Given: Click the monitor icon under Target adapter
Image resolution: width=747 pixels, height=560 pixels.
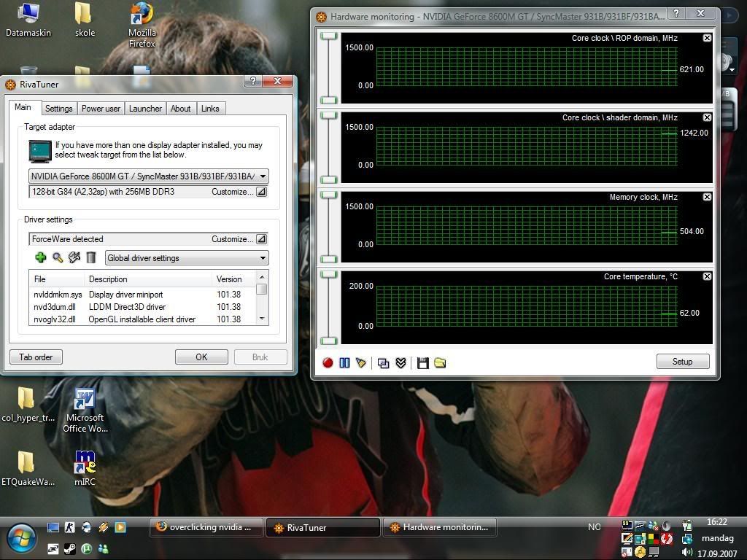Looking at the screenshot, I should tap(40, 152).
